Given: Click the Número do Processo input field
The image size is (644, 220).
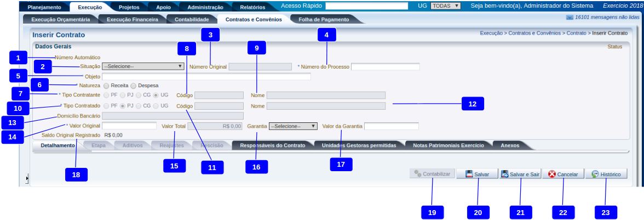Looking at the screenshot, I should click(x=385, y=67).
